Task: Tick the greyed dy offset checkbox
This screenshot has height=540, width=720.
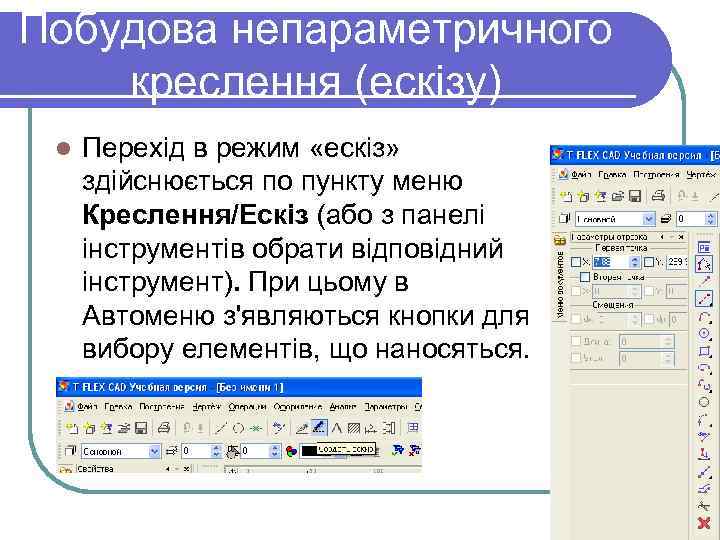Action: (648, 319)
